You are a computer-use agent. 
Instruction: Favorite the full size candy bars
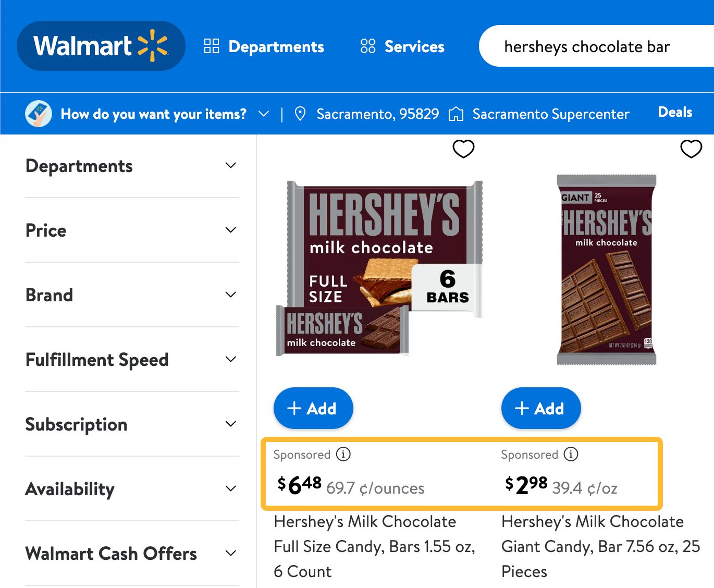(463, 149)
